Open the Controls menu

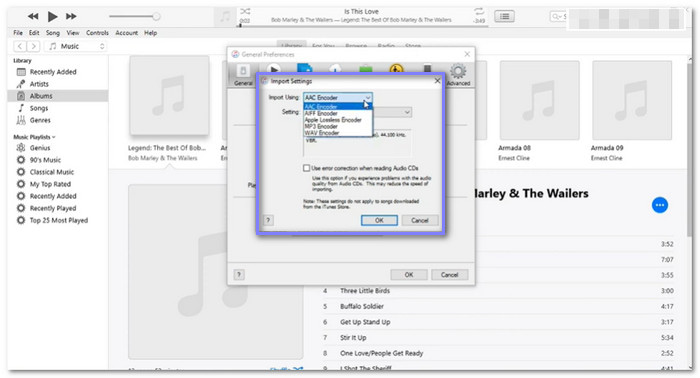[x=97, y=33]
